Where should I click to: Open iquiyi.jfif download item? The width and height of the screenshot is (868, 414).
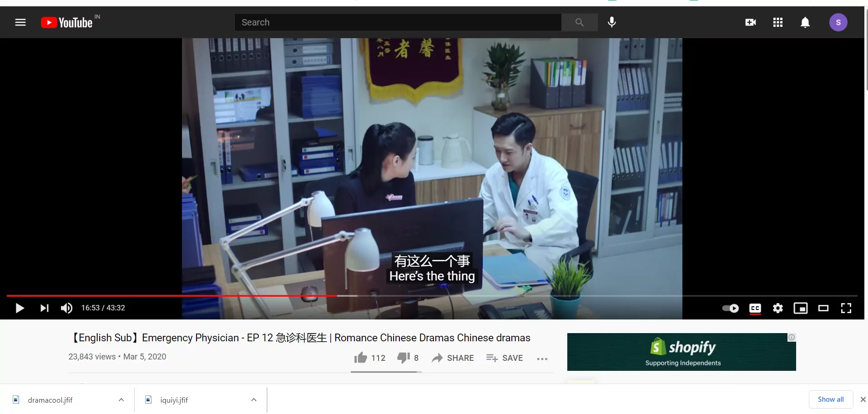pyautogui.click(x=174, y=400)
